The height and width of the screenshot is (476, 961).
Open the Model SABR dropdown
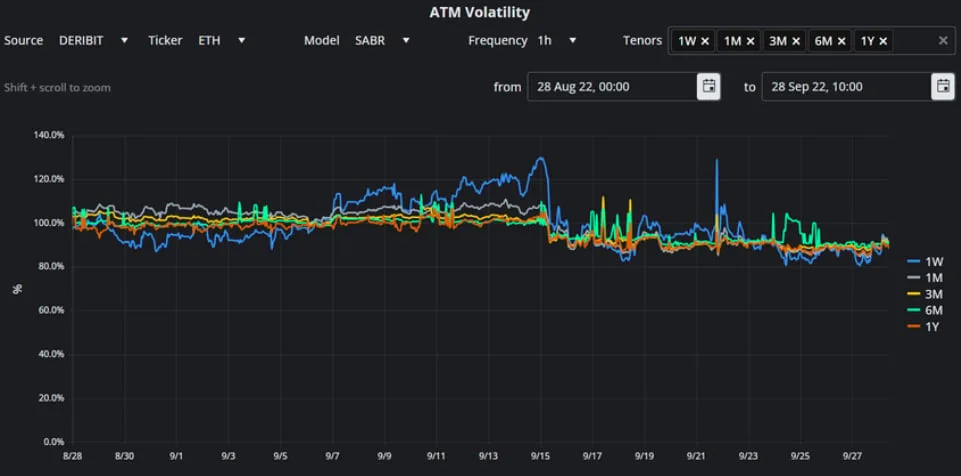[x=382, y=40]
